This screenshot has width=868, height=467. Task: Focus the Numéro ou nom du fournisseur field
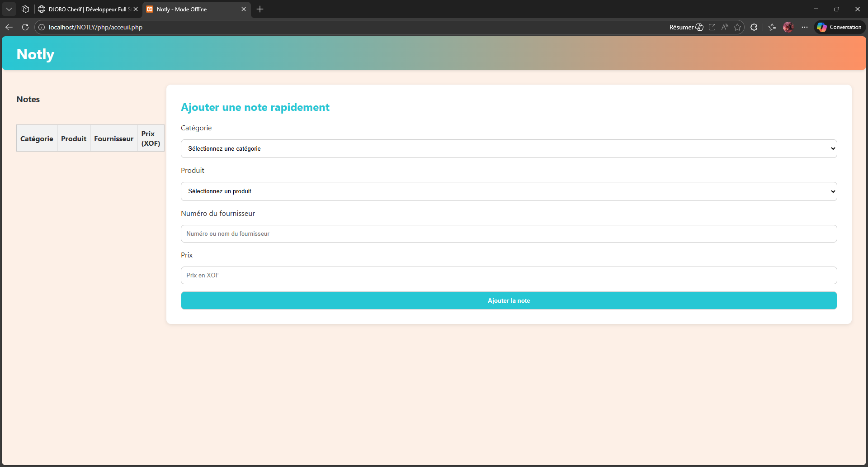509,233
